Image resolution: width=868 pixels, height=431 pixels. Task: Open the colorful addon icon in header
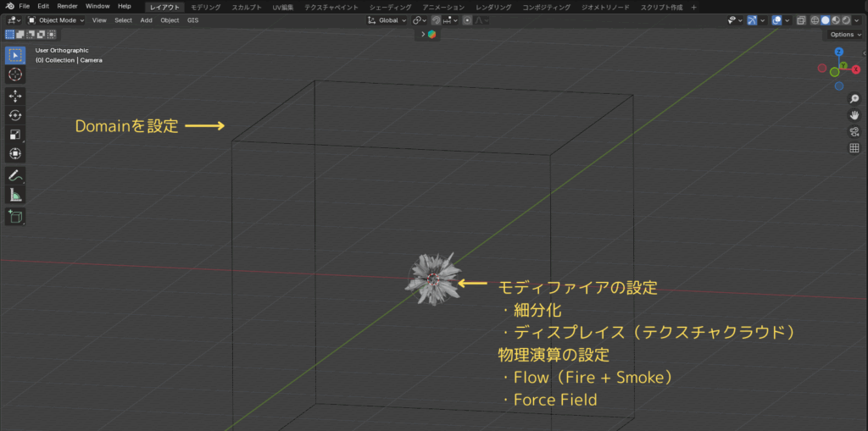tap(432, 34)
